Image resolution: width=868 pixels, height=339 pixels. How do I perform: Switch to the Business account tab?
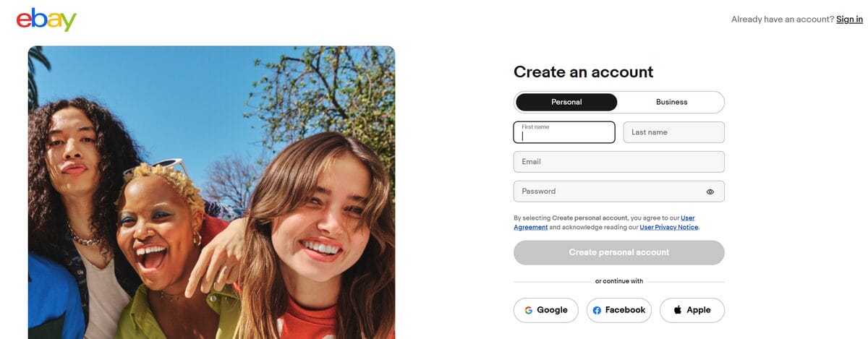point(671,102)
